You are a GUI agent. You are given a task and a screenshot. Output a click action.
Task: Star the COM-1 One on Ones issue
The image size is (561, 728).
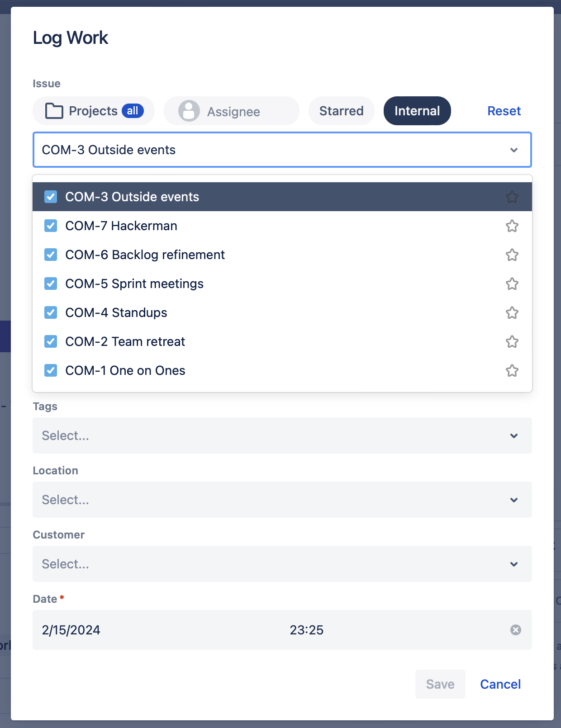click(512, 370)
